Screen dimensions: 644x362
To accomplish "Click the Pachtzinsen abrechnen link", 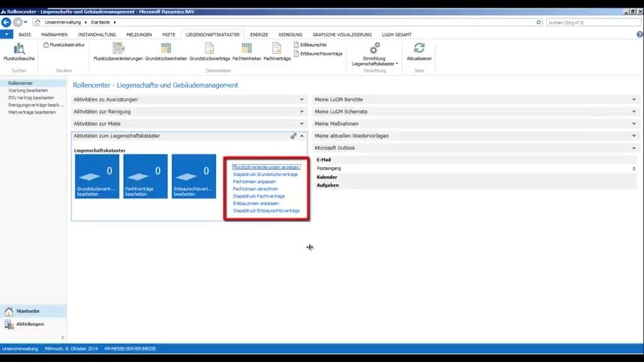I will point(255,189).
